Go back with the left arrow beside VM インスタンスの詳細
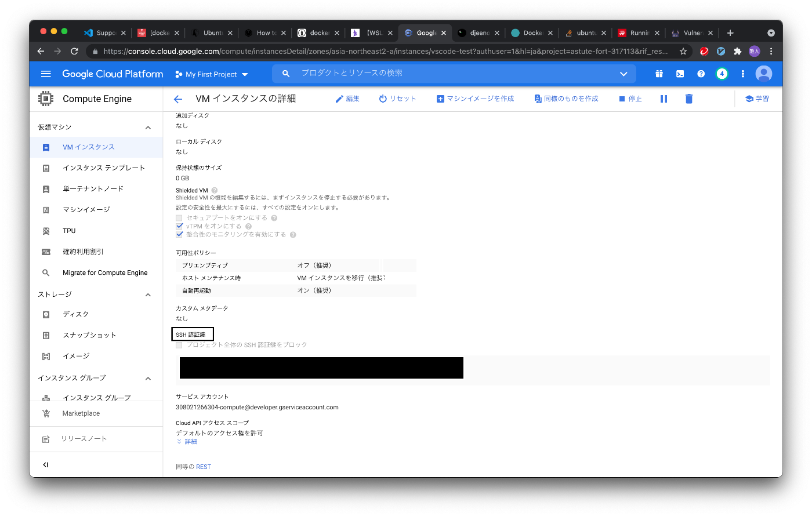Screen dimensions: 812x516 178,99
